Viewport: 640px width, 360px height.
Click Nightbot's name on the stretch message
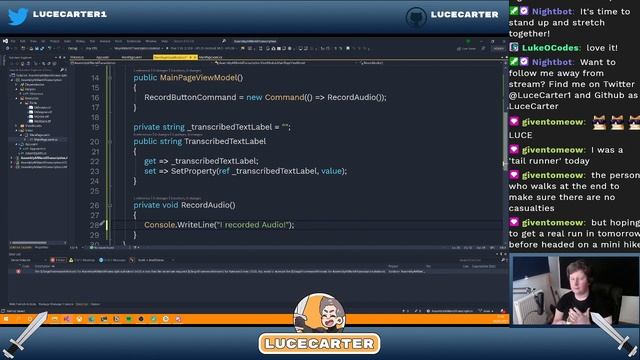[552, 11]
